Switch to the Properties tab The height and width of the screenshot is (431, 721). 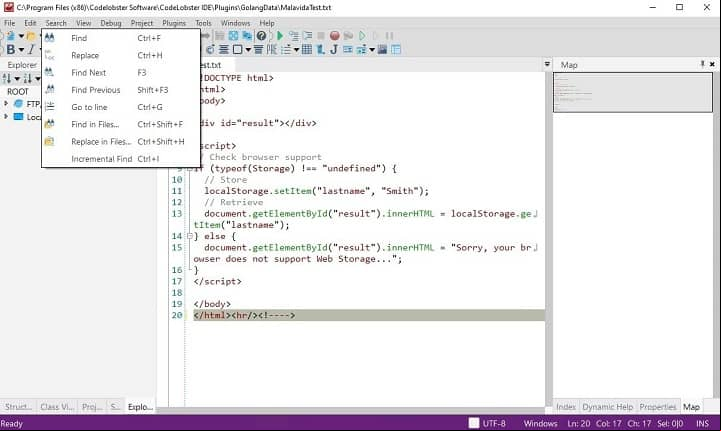(658, 407)
